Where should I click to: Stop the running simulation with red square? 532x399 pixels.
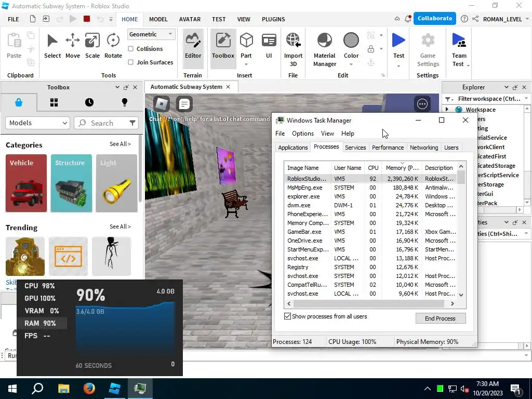[x=87, y=19]
